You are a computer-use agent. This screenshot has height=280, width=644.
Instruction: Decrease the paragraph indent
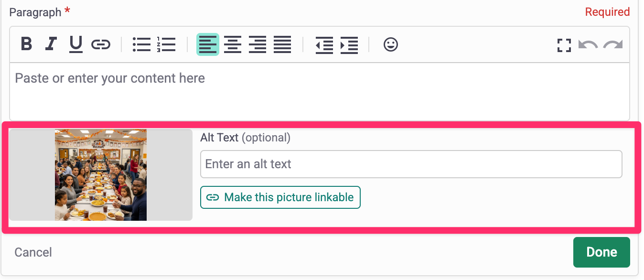(x=324, y=44)
